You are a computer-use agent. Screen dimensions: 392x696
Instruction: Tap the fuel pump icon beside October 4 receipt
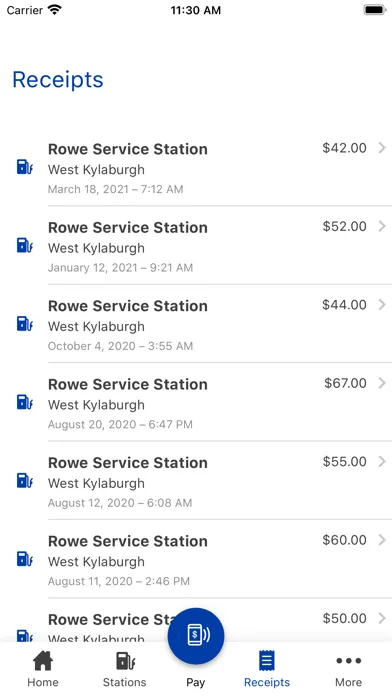click(24, 324)
